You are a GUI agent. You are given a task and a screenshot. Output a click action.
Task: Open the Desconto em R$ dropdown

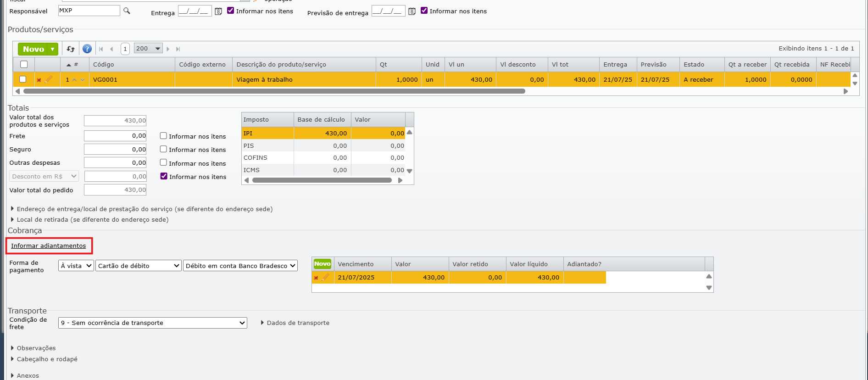click(44, 176)
